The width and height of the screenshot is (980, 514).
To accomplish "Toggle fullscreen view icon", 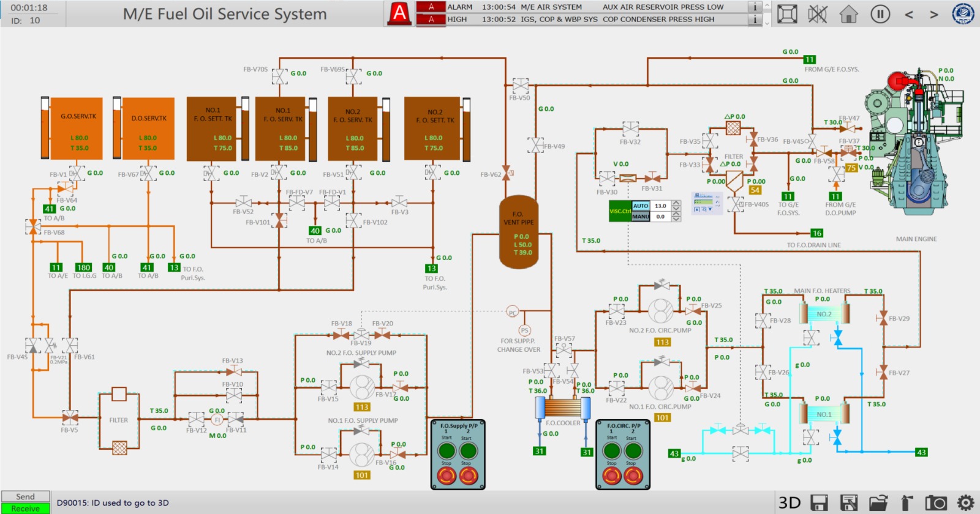I will click(787, 13).
